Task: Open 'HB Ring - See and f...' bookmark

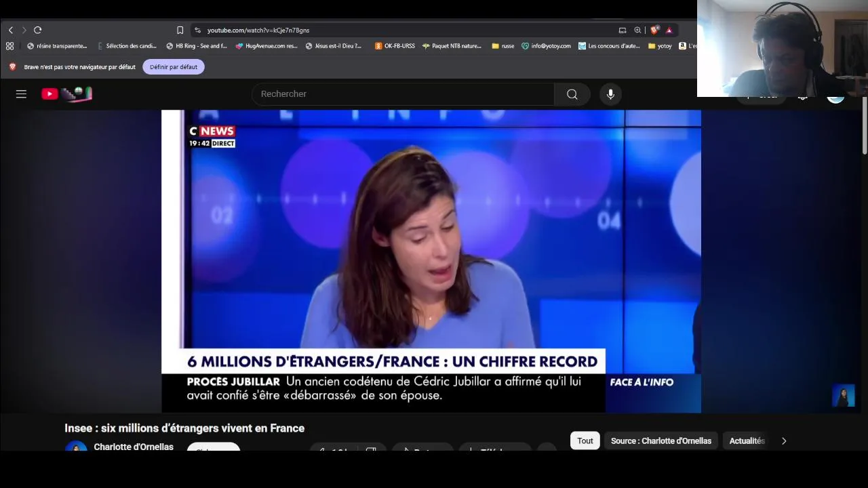Action: click(197, 46)
